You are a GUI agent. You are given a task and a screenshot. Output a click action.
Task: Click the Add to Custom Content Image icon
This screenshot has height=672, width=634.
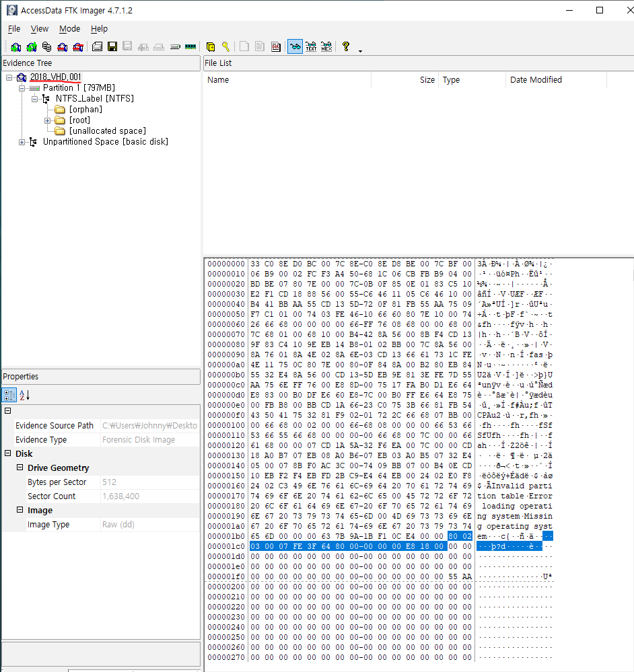coord(143,46)
